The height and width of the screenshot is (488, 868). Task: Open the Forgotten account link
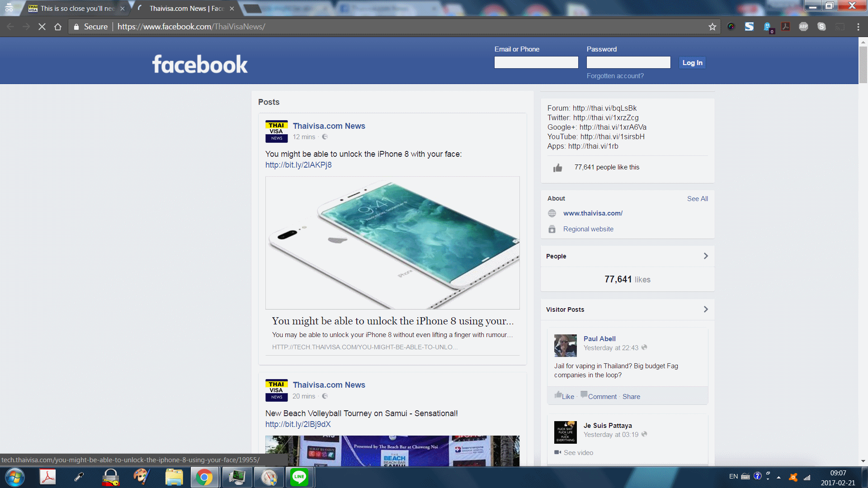click(615, 76)
